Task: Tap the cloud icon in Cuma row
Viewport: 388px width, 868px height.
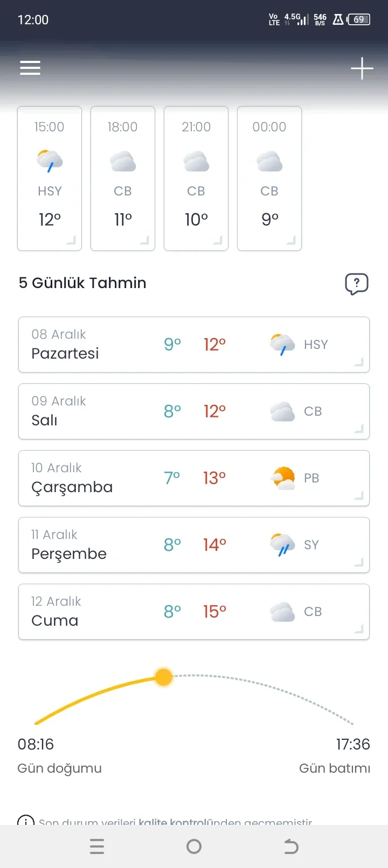Action: tap(282, 612)
